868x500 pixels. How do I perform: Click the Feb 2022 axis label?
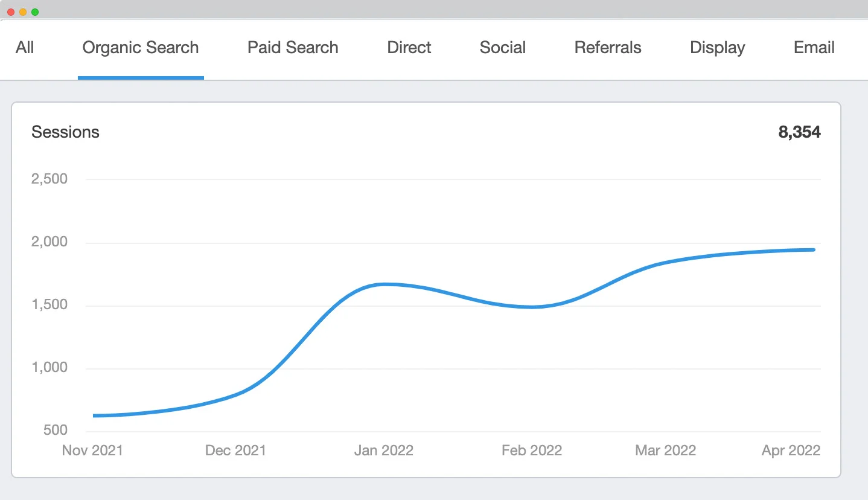[532, 450]
